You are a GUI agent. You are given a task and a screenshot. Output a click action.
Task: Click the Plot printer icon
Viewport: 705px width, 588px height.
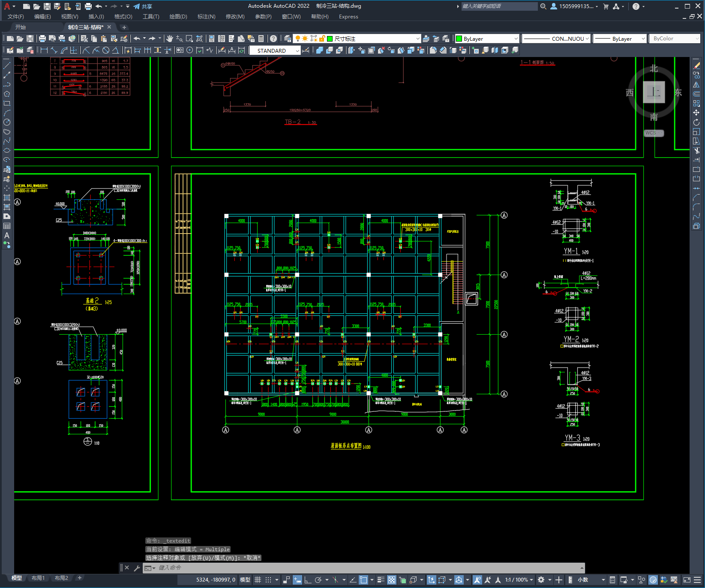click(x=42, y=39)
